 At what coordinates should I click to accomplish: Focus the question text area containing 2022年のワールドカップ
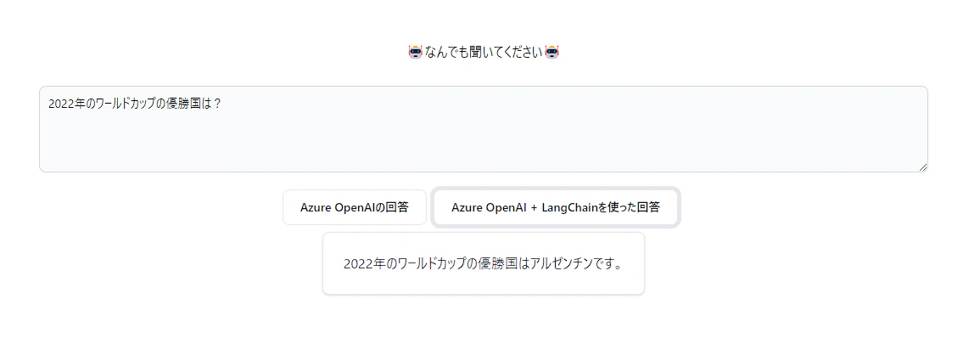[483, 129]
